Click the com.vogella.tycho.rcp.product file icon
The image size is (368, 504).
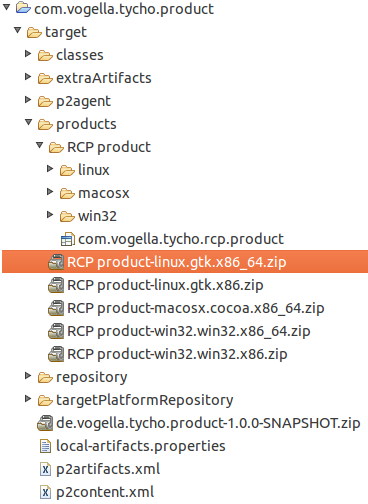[67, 239]
